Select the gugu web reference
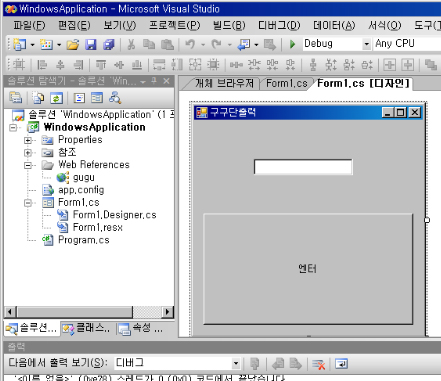The image size is (441, 381). point(84,178)
